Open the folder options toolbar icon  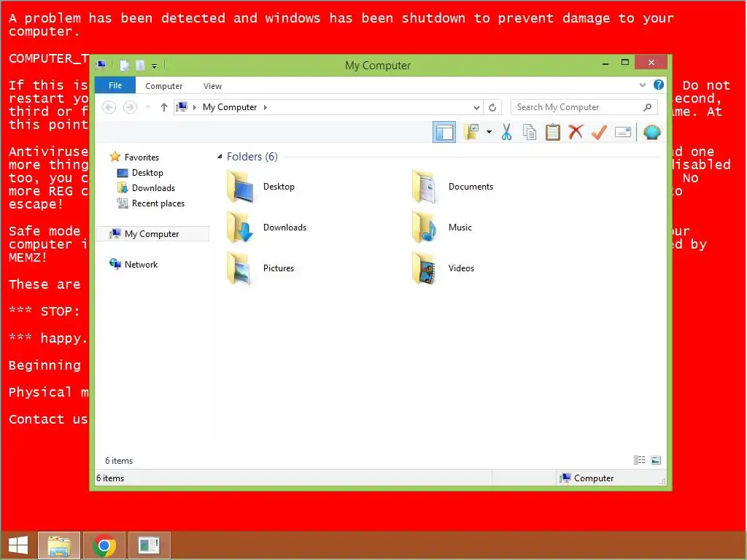(472, 132)
